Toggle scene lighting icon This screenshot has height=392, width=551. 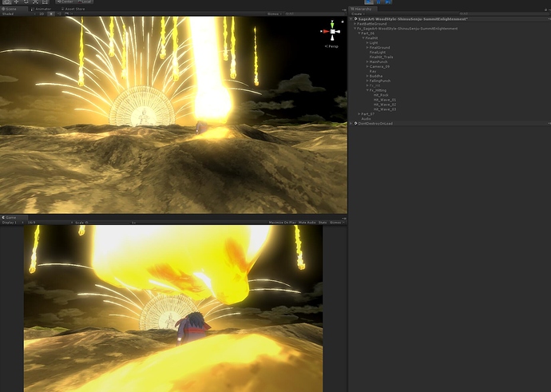coord(51,14)
